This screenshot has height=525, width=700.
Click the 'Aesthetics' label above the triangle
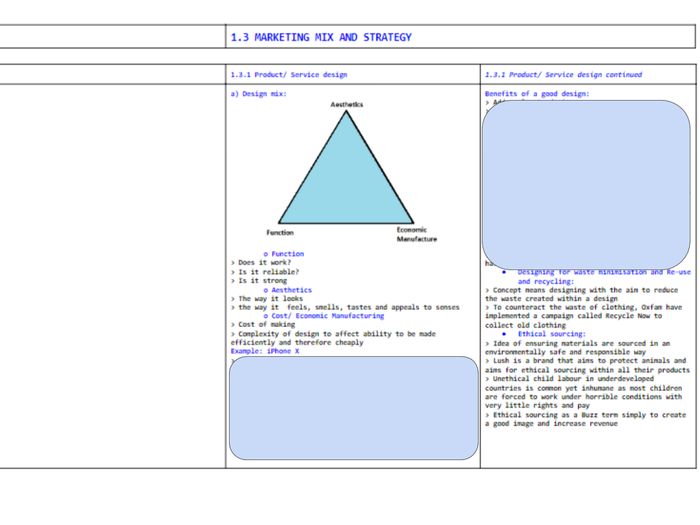(346, 104)
